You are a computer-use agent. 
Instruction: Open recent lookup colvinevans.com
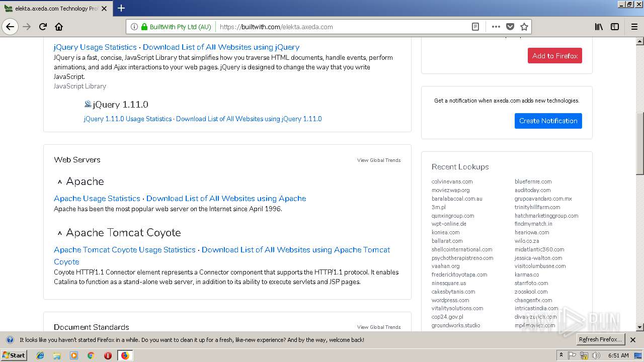pos(452,182)
